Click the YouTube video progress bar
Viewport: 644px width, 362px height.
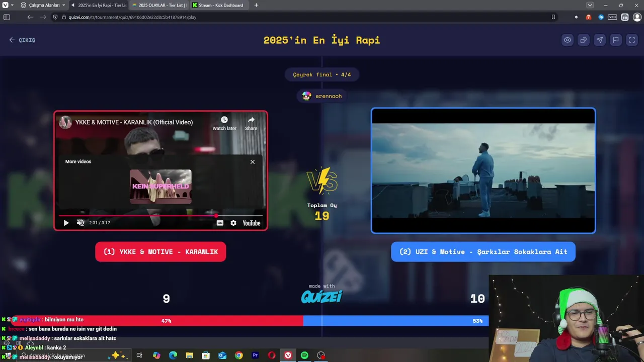pyautogui.click(x=160, y=216)
